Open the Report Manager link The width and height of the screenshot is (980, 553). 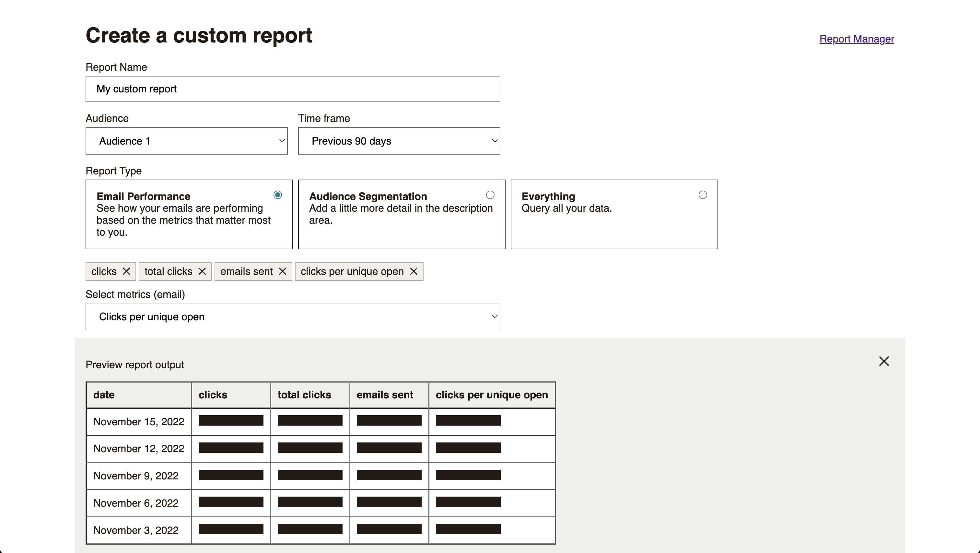(x=857, y=39)
